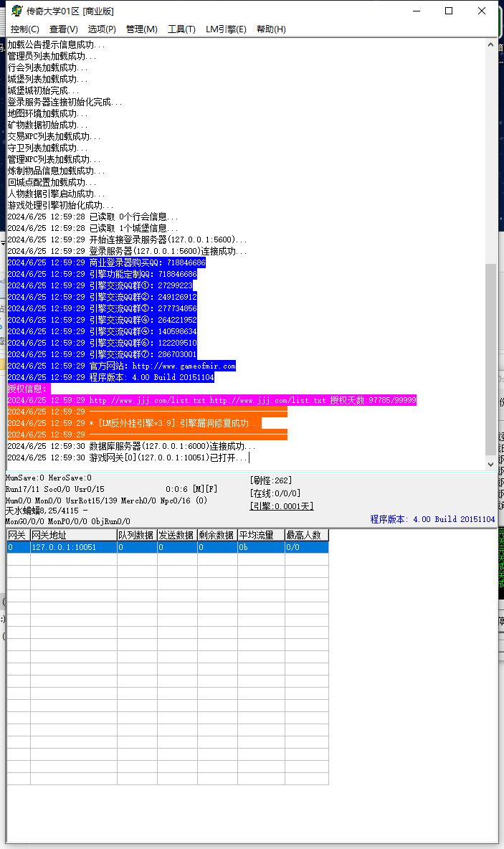Viewport: 504px width, 849px height.
Task: Click the log scrollbar down arrow
Action: point(490,464)
